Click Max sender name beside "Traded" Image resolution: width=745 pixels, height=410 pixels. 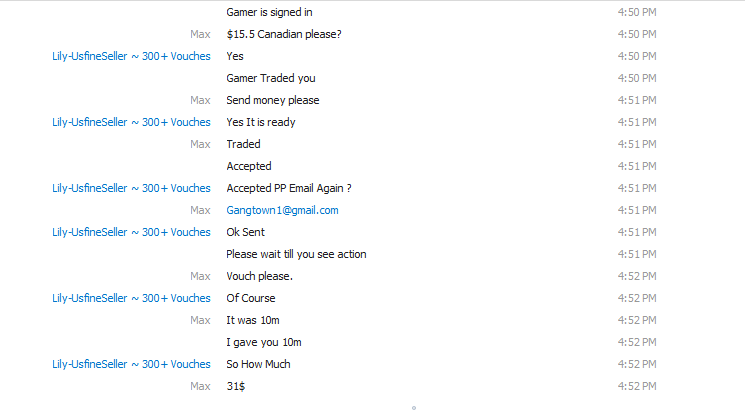pyautogui.click(x=200, y=144)
